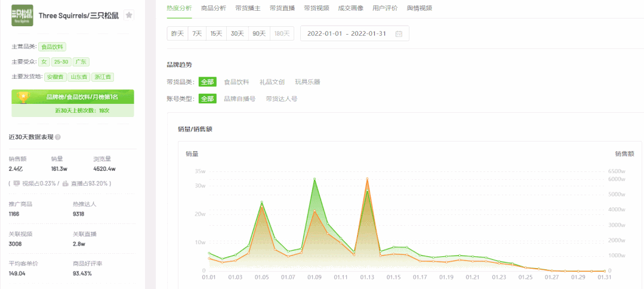Open the 带货视频 tab

[x=316, y=8]
